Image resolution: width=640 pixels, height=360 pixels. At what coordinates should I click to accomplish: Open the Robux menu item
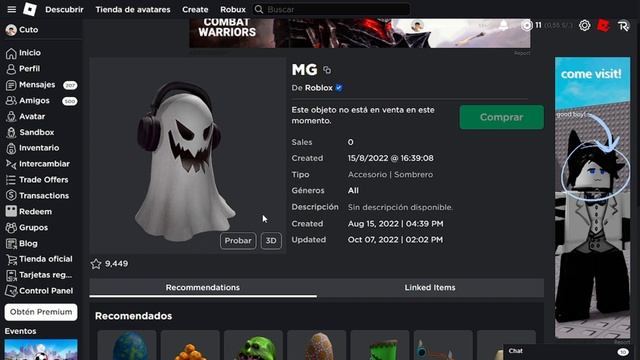pos(233,9)
